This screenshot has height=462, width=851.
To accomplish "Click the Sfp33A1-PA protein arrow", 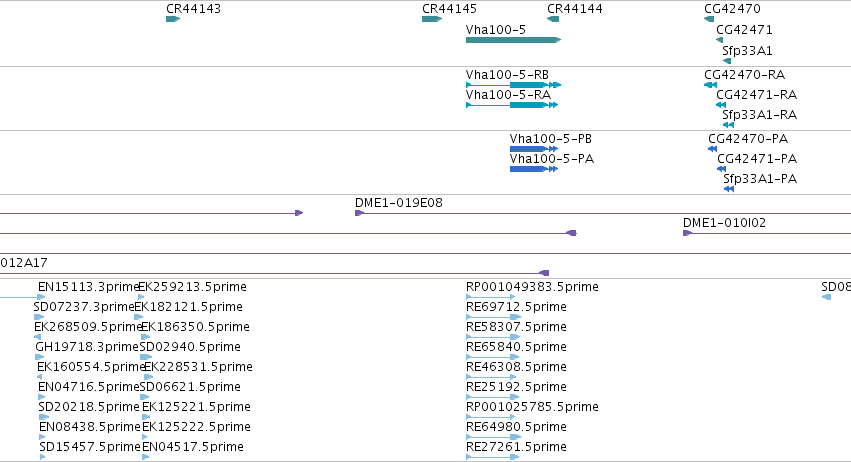I will pos(729,189).
